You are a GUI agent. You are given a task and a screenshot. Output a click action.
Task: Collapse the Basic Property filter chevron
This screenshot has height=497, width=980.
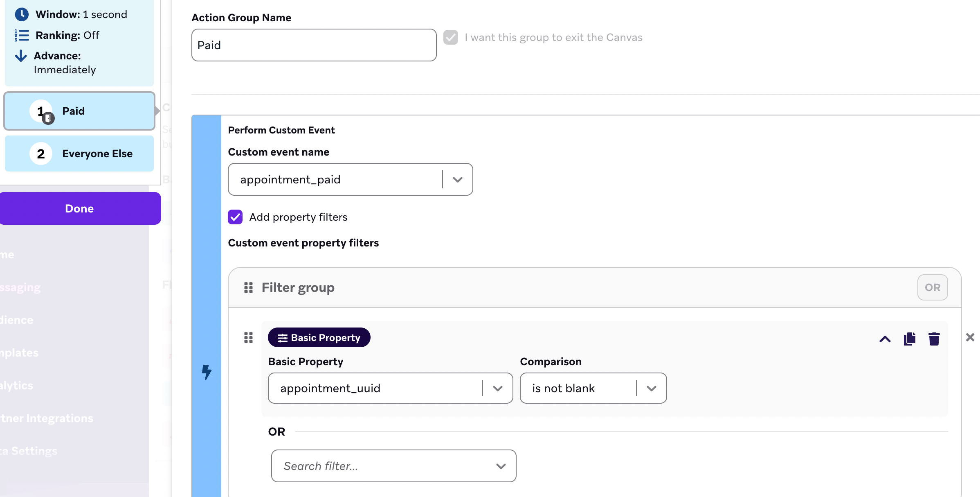[885, 339]
